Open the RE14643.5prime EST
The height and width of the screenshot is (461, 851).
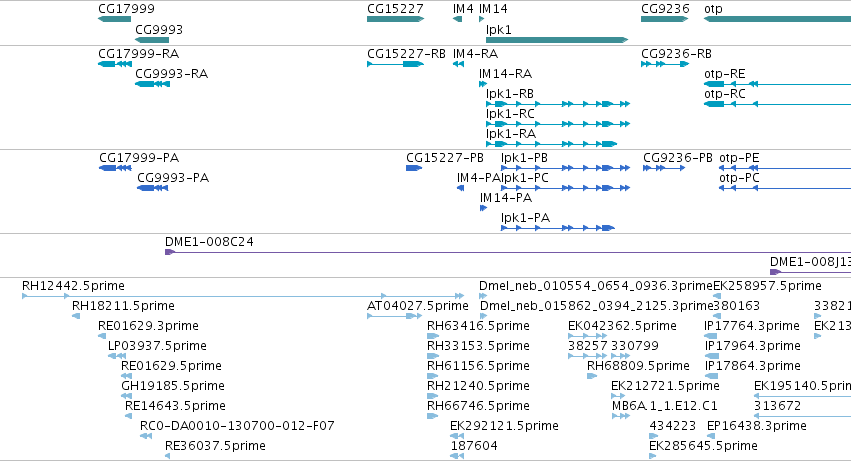[129, 416]
